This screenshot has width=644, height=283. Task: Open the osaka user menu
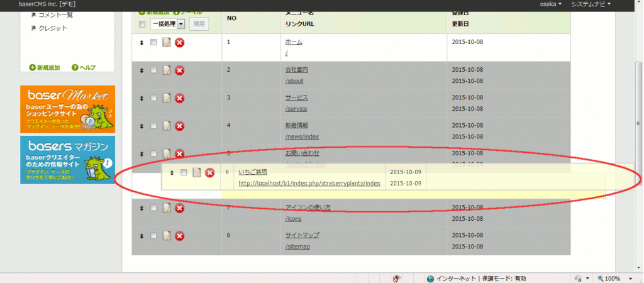(x=551, y=4)
